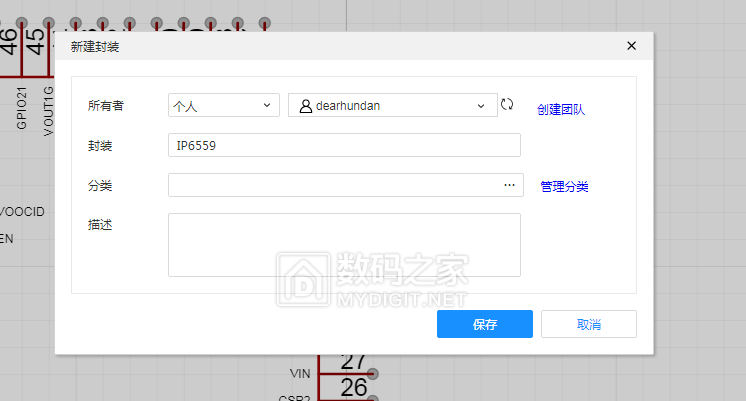Save the footprint with 保存 button
Viewport: 746px width, 401px height.
click(485, 324)
